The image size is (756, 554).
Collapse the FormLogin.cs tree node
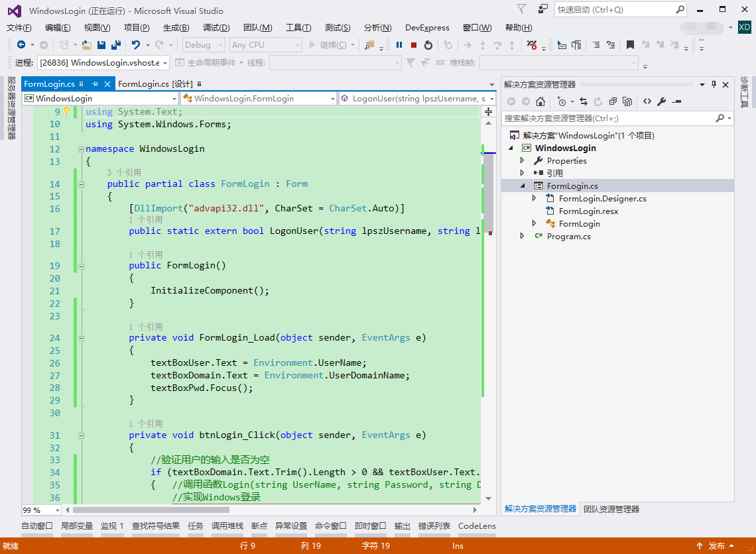coord(522,186)
